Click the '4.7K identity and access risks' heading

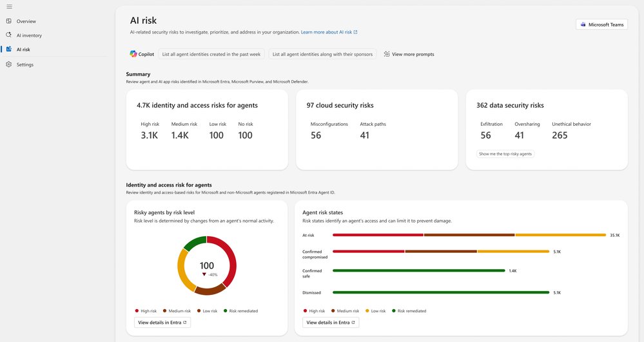click(x=197, y=105)
